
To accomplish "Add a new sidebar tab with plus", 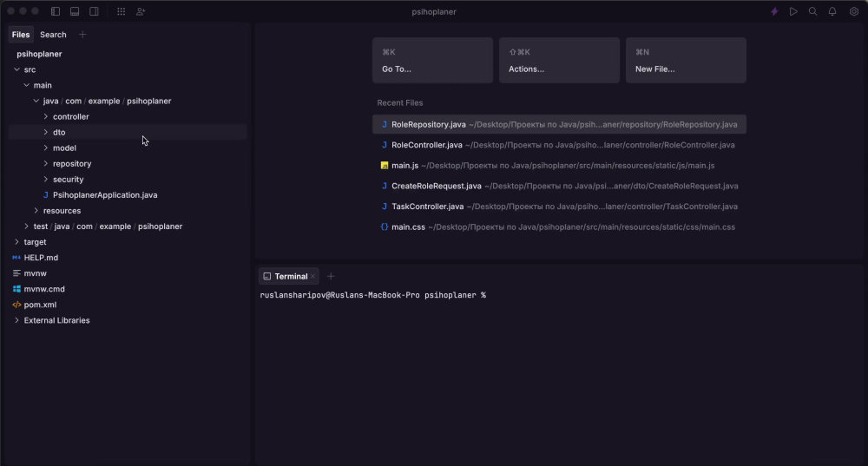I will 82,35.
